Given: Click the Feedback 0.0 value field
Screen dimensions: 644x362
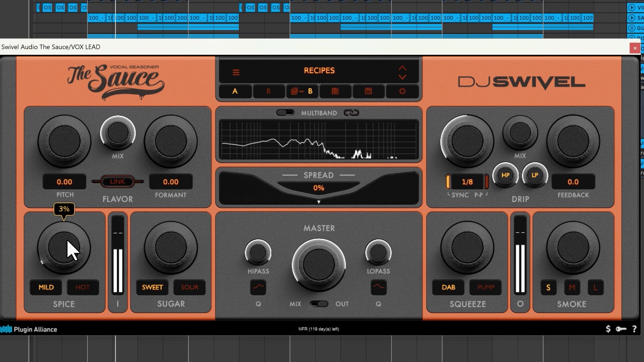Looking at the screenshot, I should point(573,182).
